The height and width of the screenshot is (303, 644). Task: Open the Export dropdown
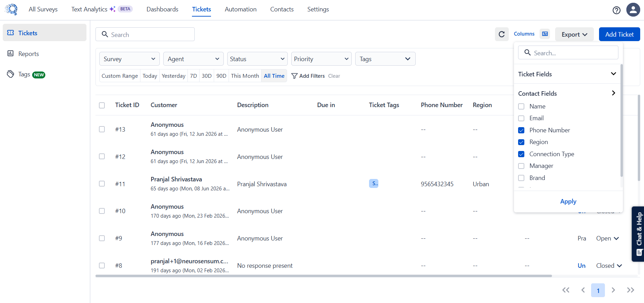574,34
